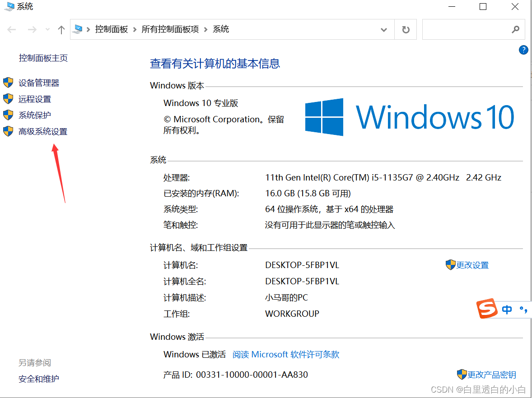Select 所有控制面板项 breadcrumb
This screenshot has width=532, height=398.
pos(170,29)
